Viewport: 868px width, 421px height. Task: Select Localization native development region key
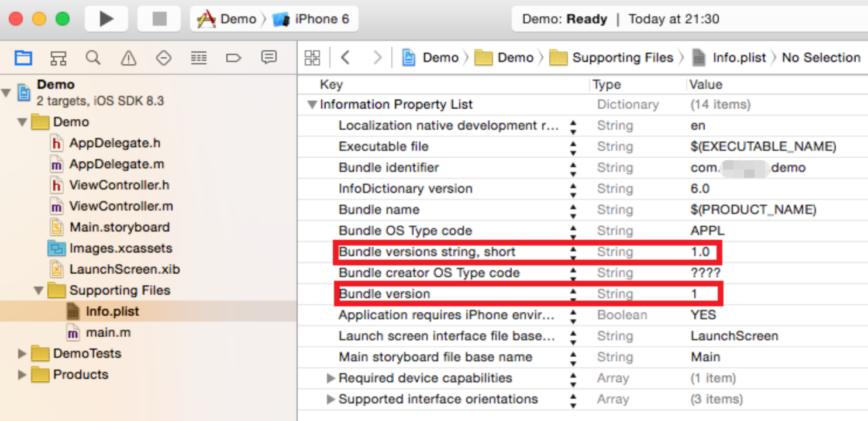point(449,126)
